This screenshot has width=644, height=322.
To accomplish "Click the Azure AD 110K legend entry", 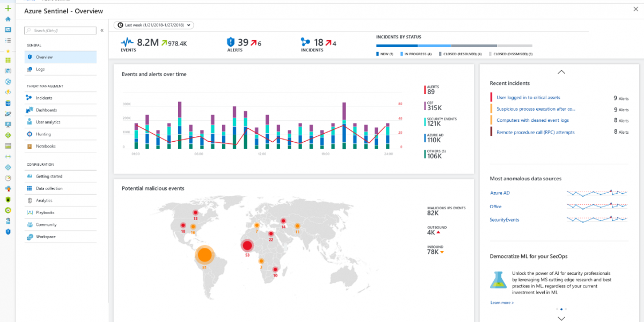I will pyautogui.click(x=434, y=139).
